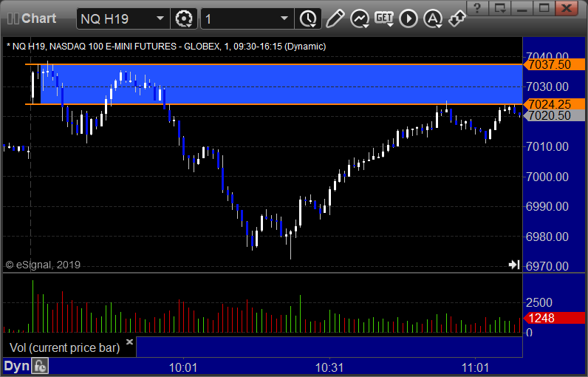Select the blue shaded price region
588x377 pixels.
[281, 84]
